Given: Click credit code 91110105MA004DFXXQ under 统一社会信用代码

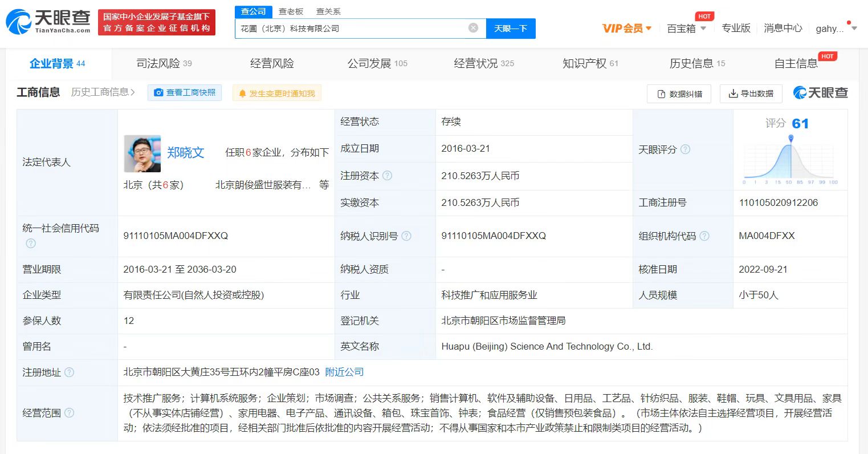Looking at the screenshot, I should pyautogui.click(x=176, y=236).
